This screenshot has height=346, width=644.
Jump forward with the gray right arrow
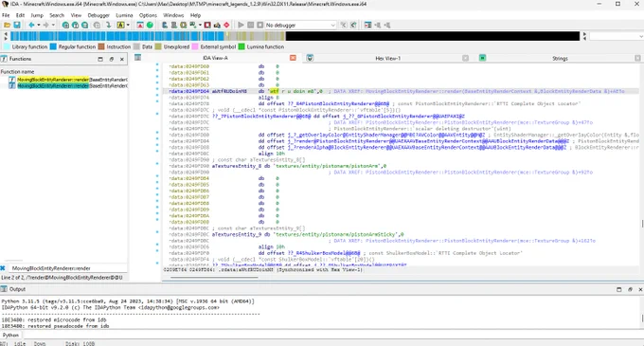[x=46, y=25]
